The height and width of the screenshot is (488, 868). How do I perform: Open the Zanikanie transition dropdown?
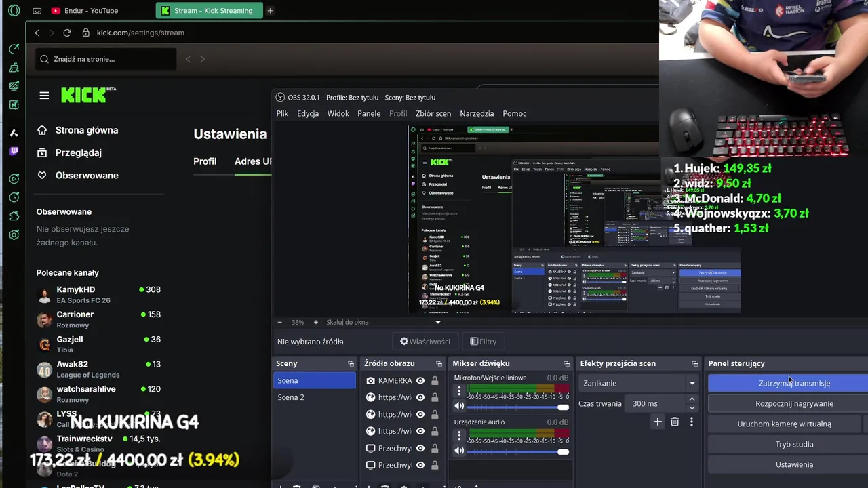639,383
